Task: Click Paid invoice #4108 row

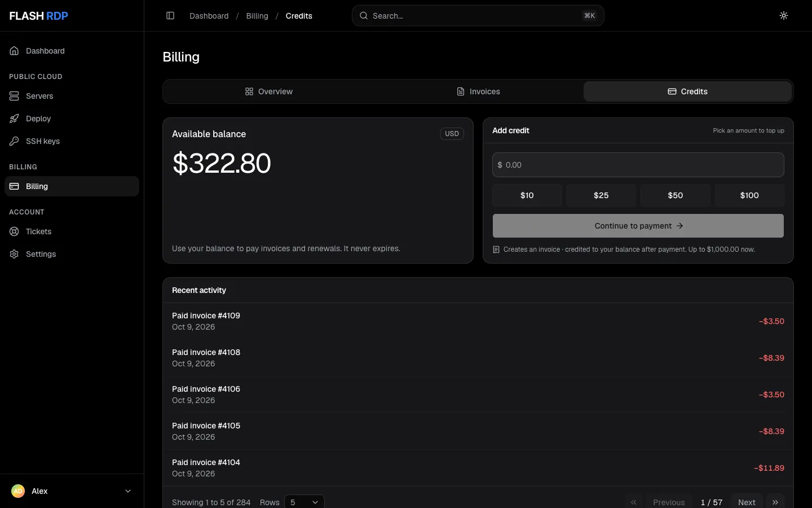Action: coord(478,358)
